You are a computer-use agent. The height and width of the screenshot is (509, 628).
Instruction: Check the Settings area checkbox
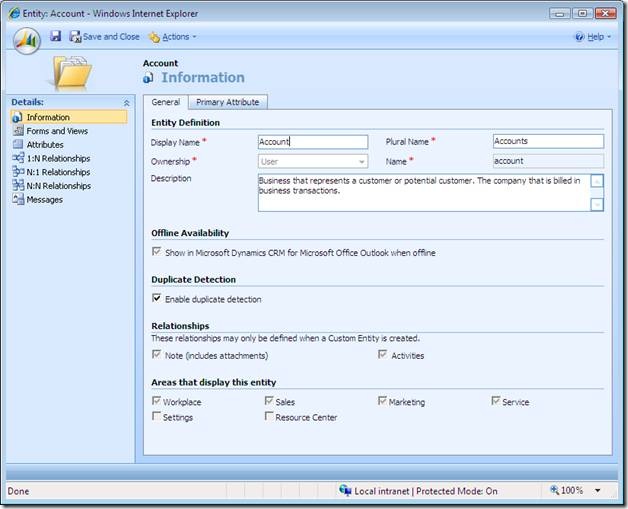tap(156, 417)
